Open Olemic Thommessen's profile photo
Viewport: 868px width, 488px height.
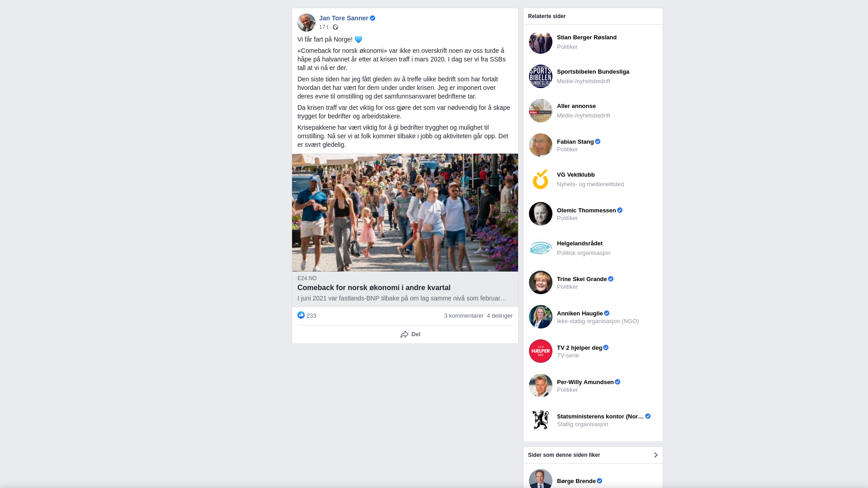tap(541, 214)
